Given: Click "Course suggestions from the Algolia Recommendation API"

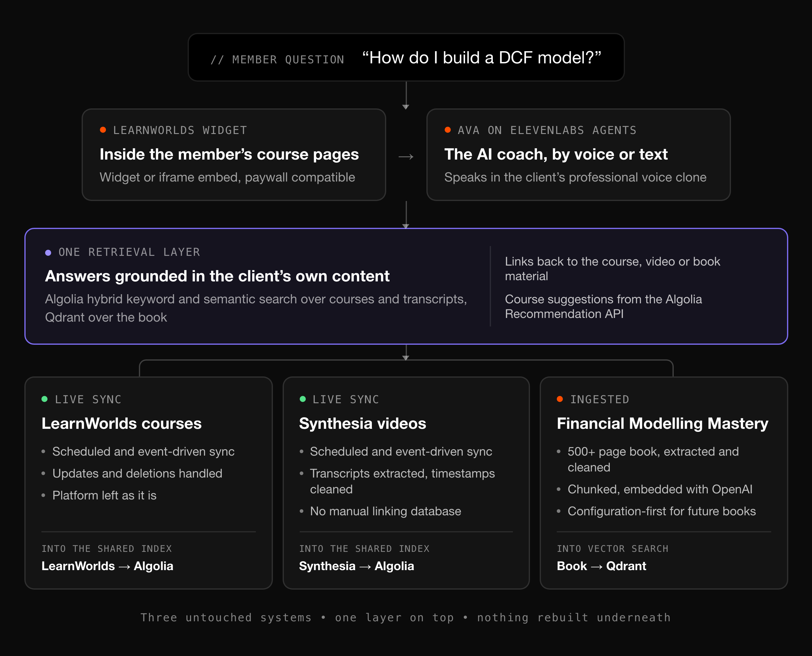Looking at the screenshot, I should (x=603, y=306).
